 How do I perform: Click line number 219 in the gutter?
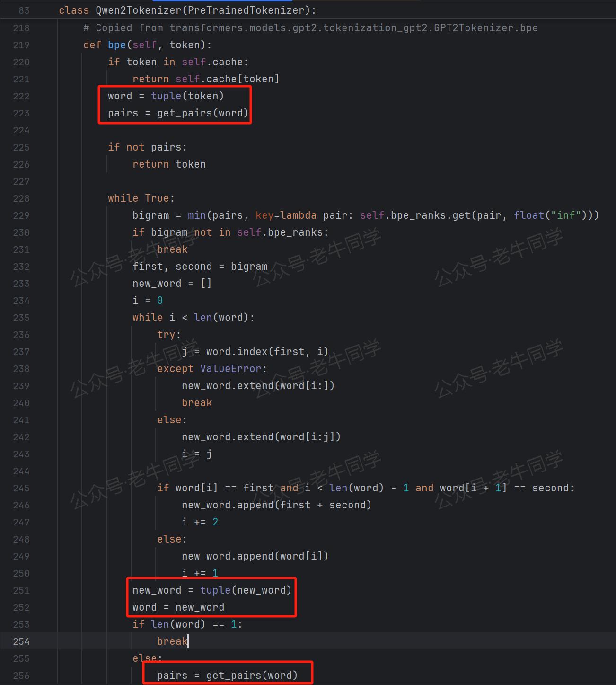coord(21,45)
